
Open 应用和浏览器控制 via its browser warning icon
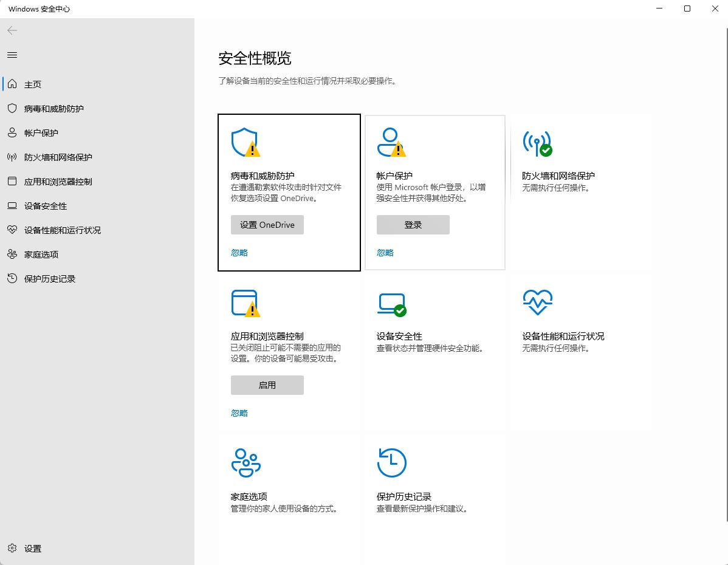(246, 303)
